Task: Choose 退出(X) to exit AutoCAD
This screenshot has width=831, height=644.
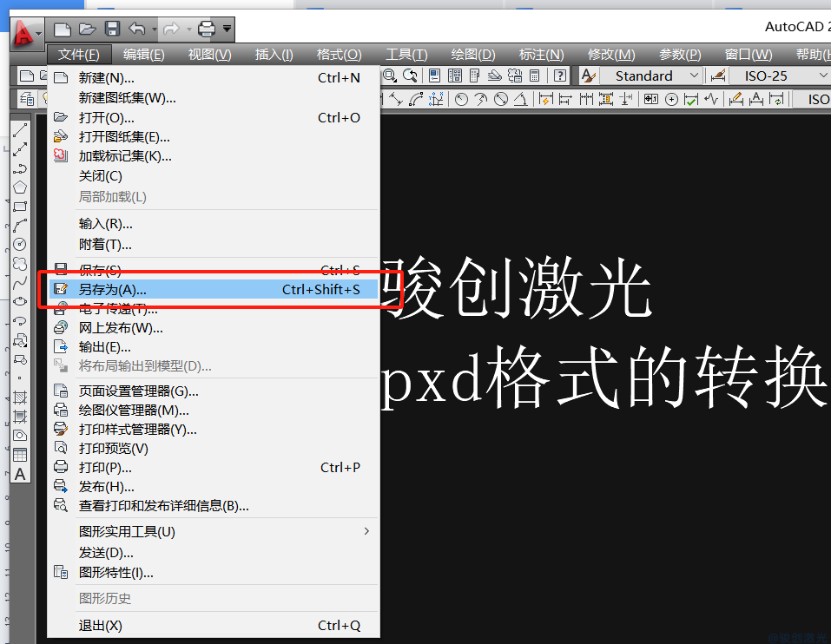Action: [214, 626]
